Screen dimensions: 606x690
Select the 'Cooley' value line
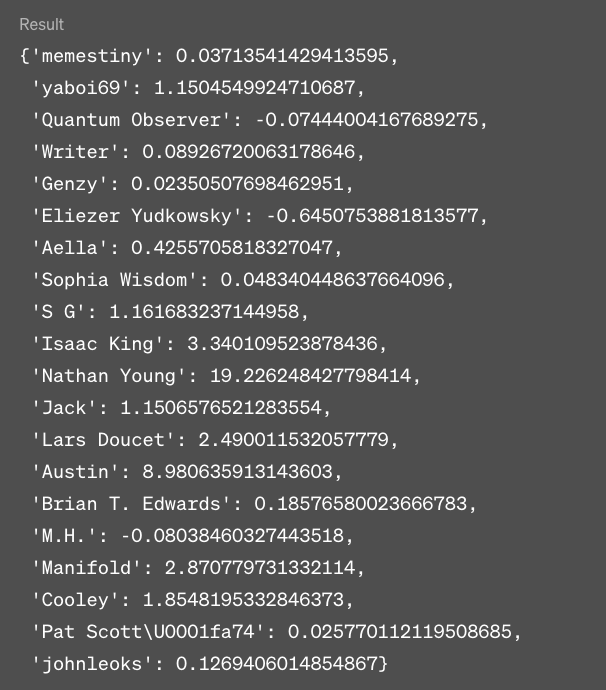(192, 600)
